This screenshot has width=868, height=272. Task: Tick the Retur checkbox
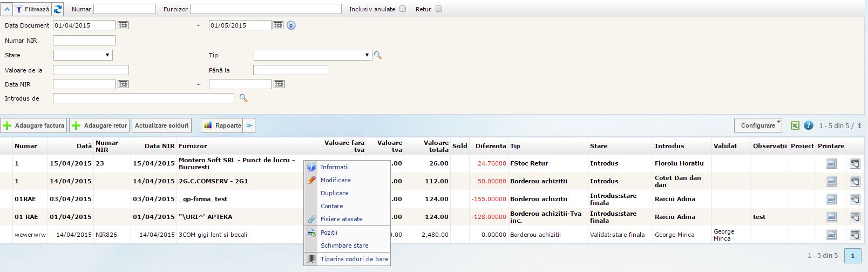click(x=439, y=9)
